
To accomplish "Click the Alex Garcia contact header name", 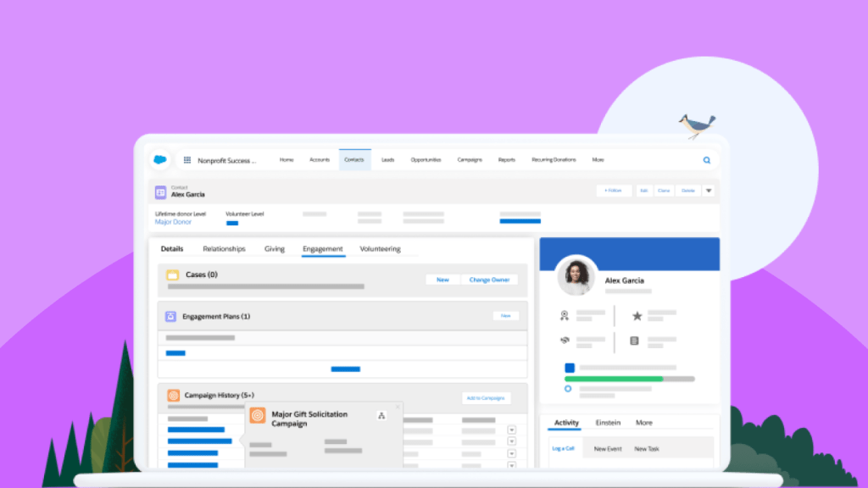I will pos(187,195).
